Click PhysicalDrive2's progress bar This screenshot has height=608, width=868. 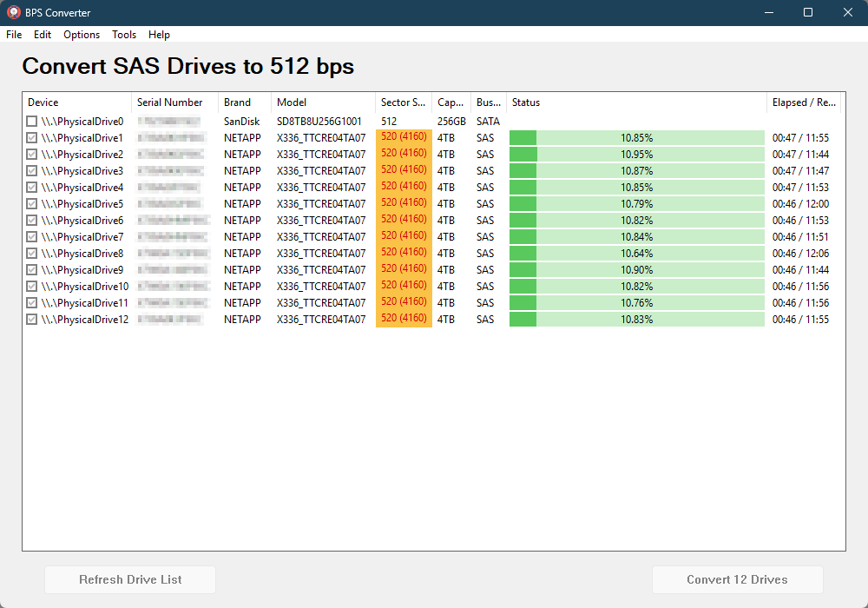point(636,154)
